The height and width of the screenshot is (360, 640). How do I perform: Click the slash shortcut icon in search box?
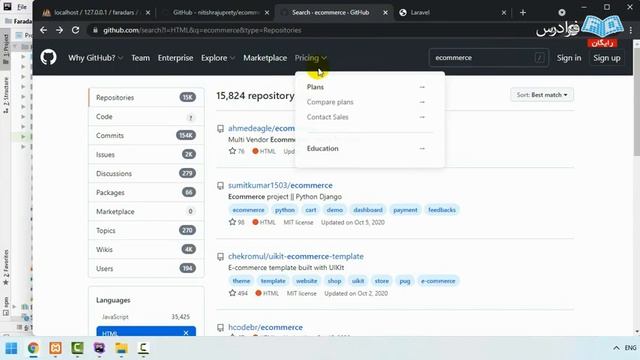click(x=540, y=58)
